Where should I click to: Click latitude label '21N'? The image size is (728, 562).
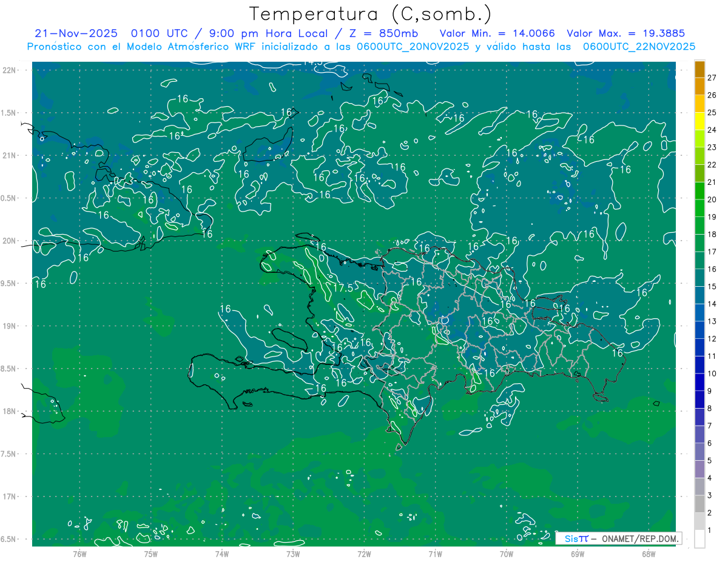pyautogui.click(x=10, y=155)
